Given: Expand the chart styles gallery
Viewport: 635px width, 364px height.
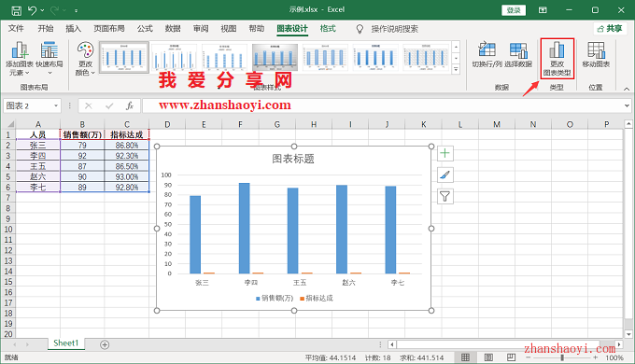Looking at the screenshot, I should pyautogui.click(x=456, y=70).
